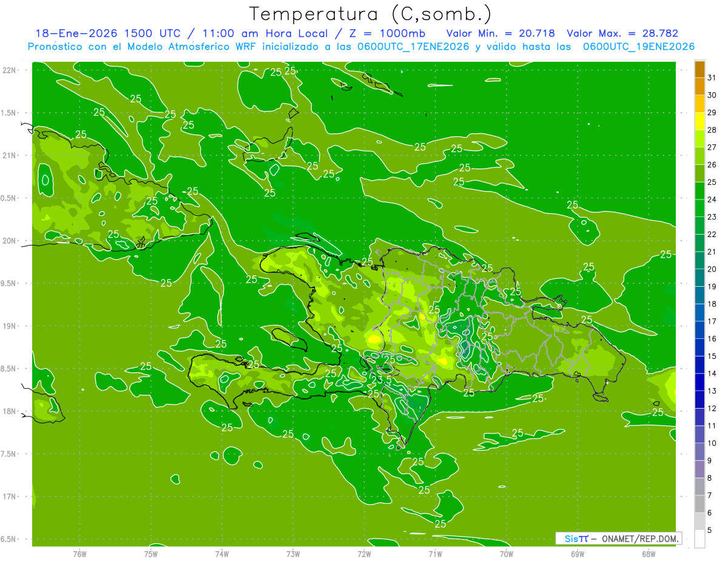The image size is (728, 562).
Task: Click the blue colorbar swatch between 15 and 16
Action: tap(699, 347)
